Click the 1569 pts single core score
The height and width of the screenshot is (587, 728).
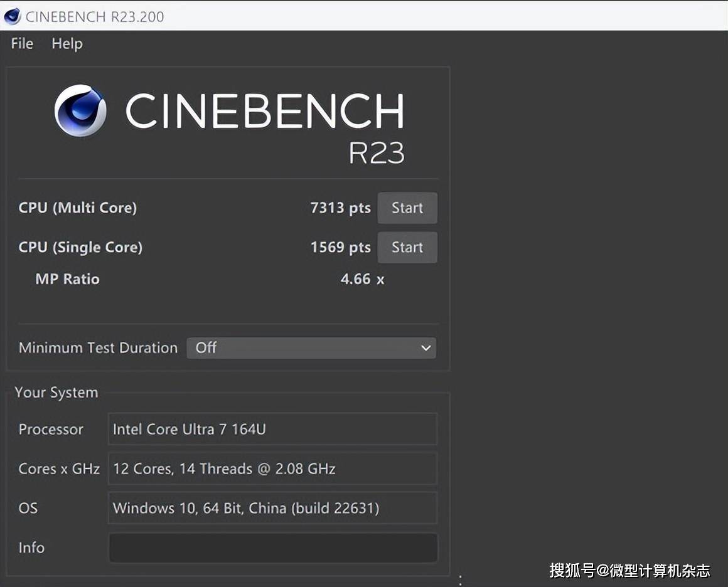[340, 247]
